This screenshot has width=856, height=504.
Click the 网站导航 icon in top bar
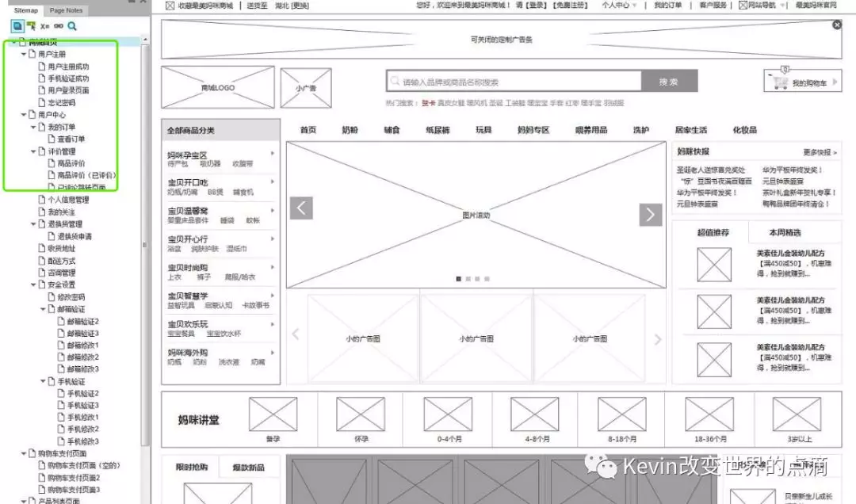[743, 5]
